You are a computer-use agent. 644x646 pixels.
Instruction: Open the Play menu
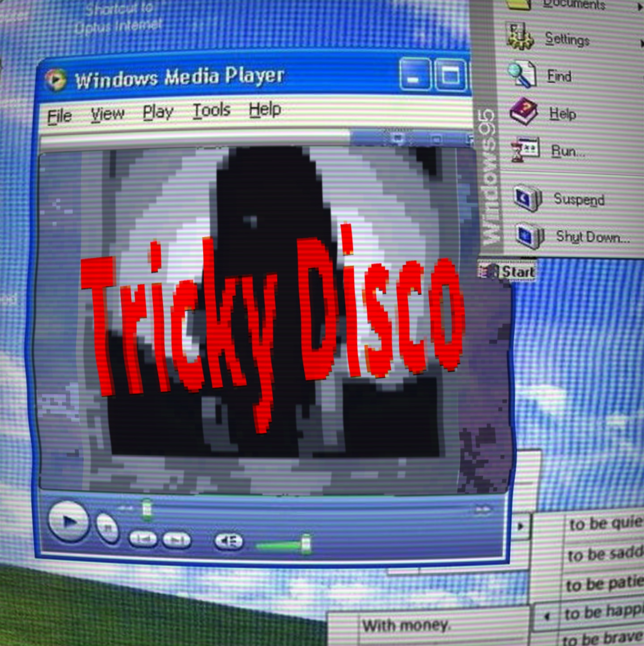(158, 112)
